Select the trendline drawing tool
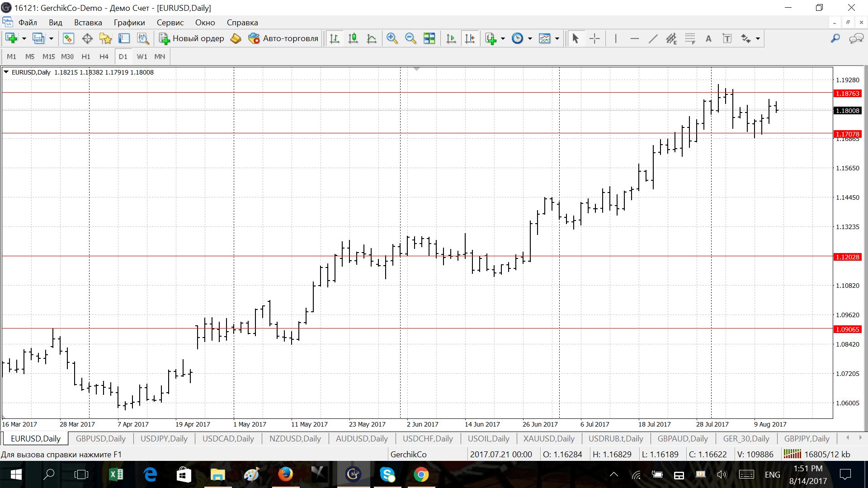The image size is (868, 488). pyautogui.click(x=653, y=39)
